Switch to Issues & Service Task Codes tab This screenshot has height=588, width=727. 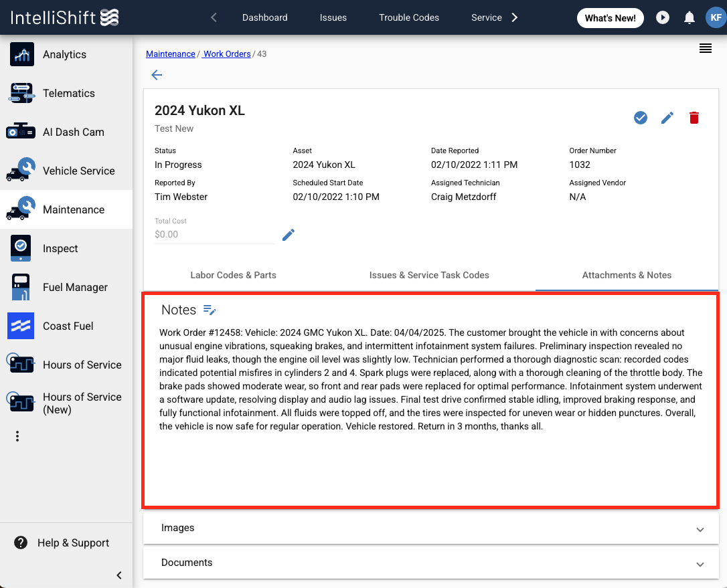coord(429,275)
